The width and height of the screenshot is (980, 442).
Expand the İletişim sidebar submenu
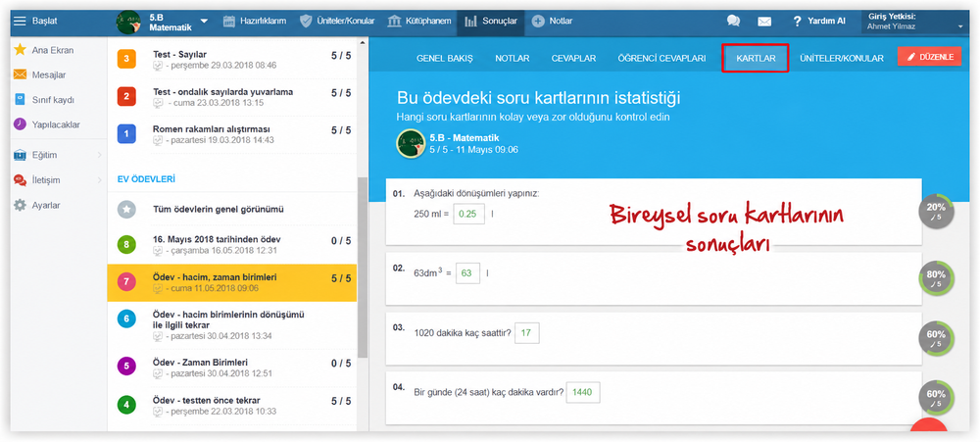(99, 180)
